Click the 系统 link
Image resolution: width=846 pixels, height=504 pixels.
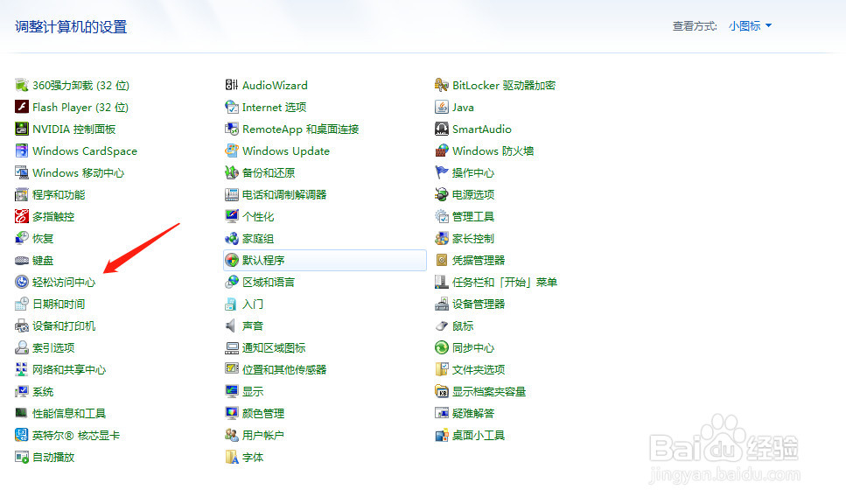(43, 392)
